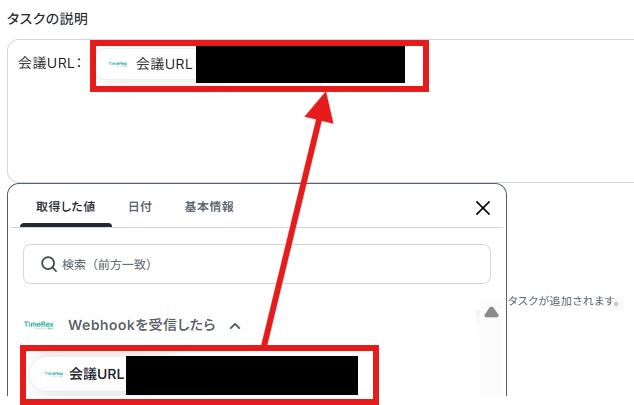Click the scrollbar track below the arrow
634x405 pixels.
(x=491, y=358)
